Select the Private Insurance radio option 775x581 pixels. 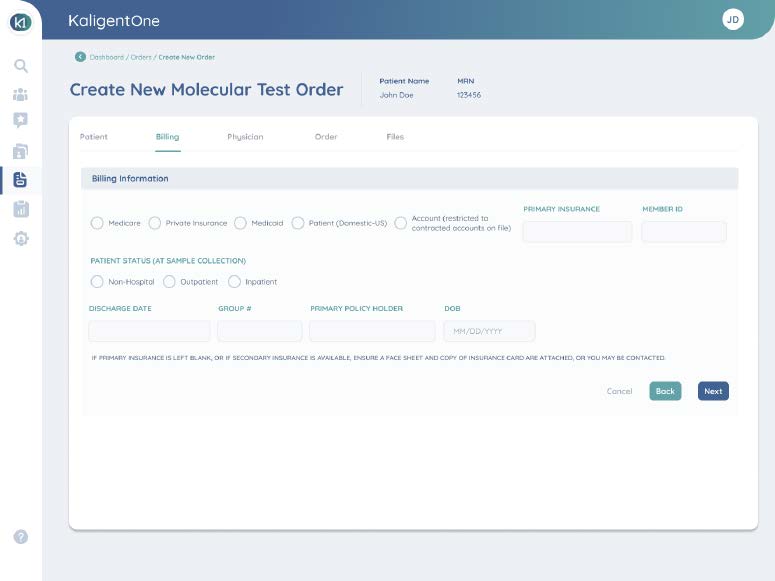pyautogui.click(x=155, y=223)
